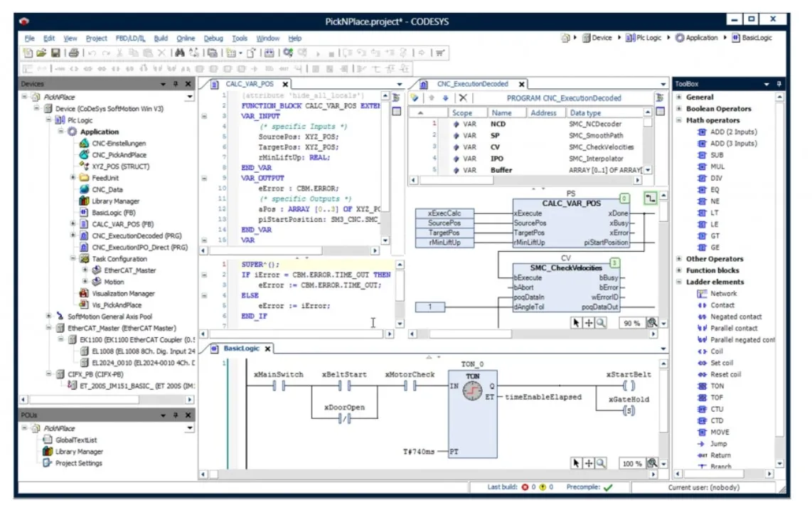Switch to the CALC_VAR_POS editor tab
Viewport: 812px width, 510px height.
[x=249, y=84]
